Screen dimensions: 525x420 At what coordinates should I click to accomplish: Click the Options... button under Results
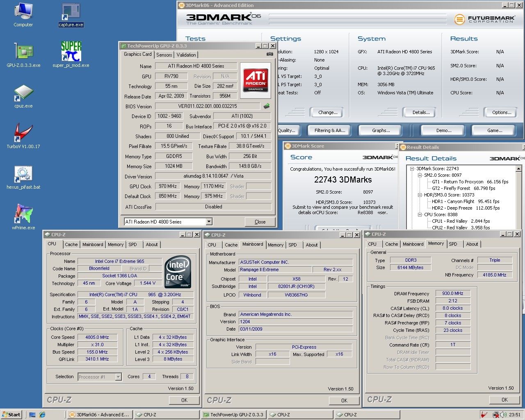click(502, 112)
